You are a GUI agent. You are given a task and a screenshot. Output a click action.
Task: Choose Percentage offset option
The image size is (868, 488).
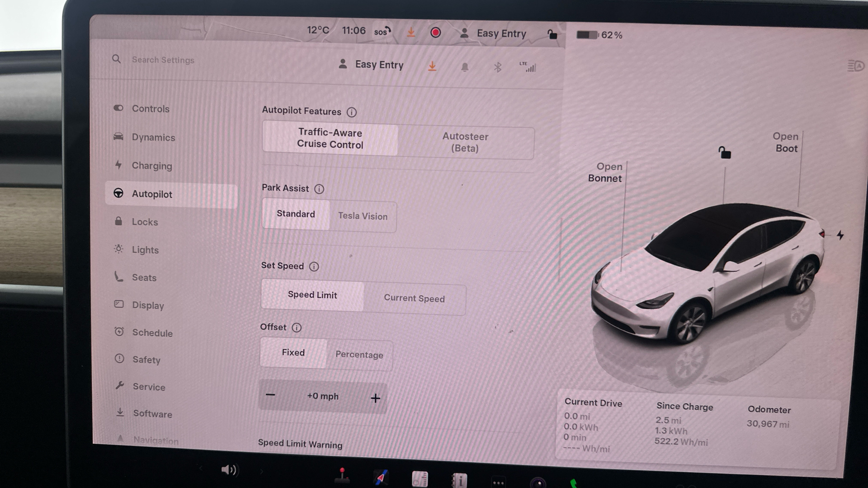tap(359, 355)
